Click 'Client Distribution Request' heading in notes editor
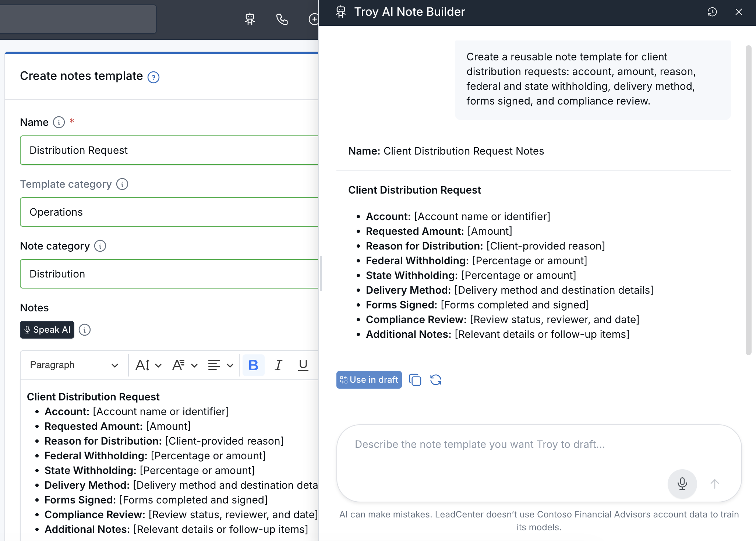756x541 pixels. (93, 397)
